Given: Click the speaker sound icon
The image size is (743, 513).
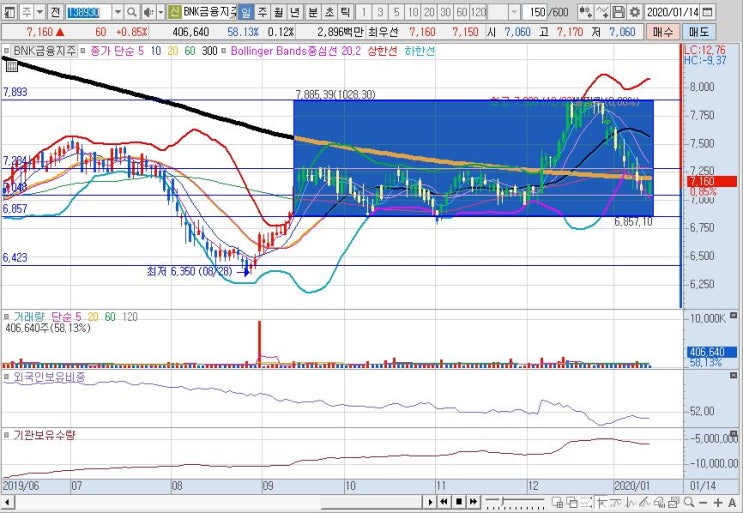Looking at the screenshot, I should [149, 12].
